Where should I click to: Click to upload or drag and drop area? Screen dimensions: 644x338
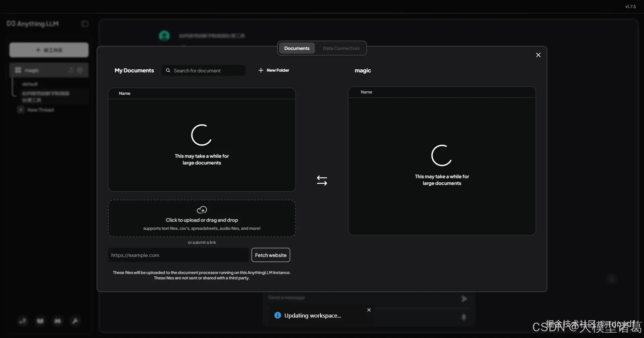[202, 218]
